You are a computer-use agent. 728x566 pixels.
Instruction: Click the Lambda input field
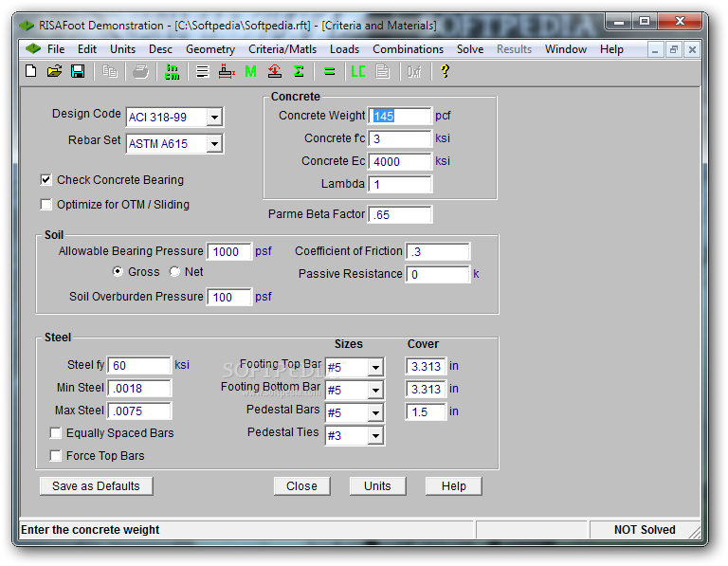tap(400, 184)
